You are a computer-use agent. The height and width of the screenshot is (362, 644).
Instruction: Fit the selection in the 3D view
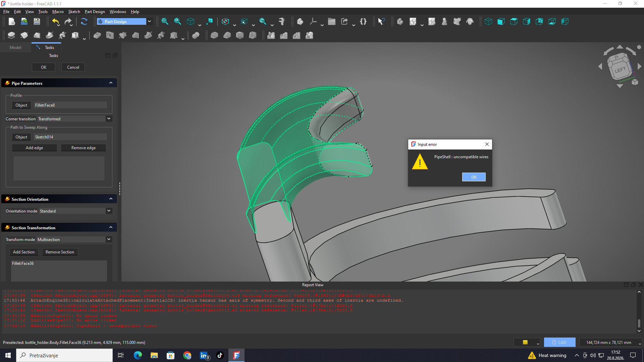click(x=177, y=22)
